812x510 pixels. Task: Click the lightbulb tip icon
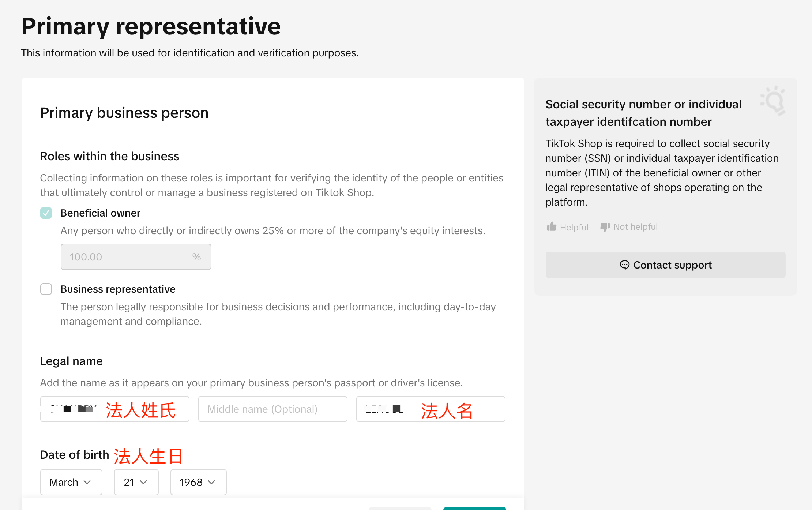pyautogui.click(x=773, y=101)
